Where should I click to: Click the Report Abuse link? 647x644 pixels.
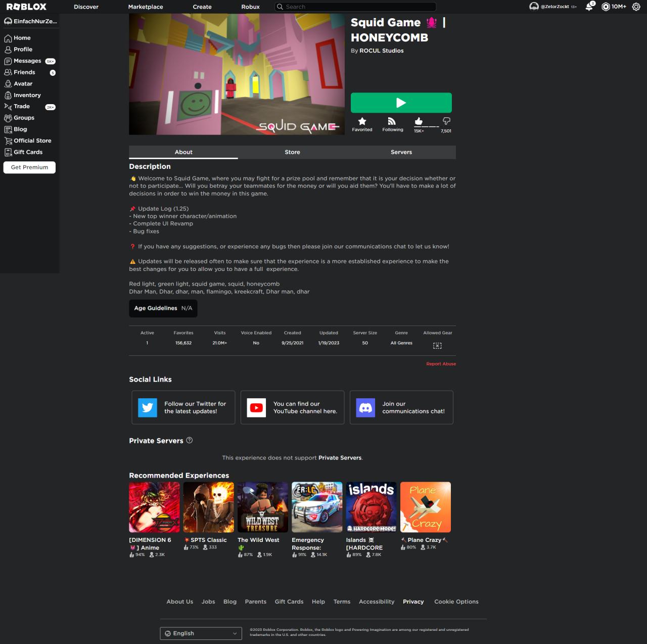441,364
